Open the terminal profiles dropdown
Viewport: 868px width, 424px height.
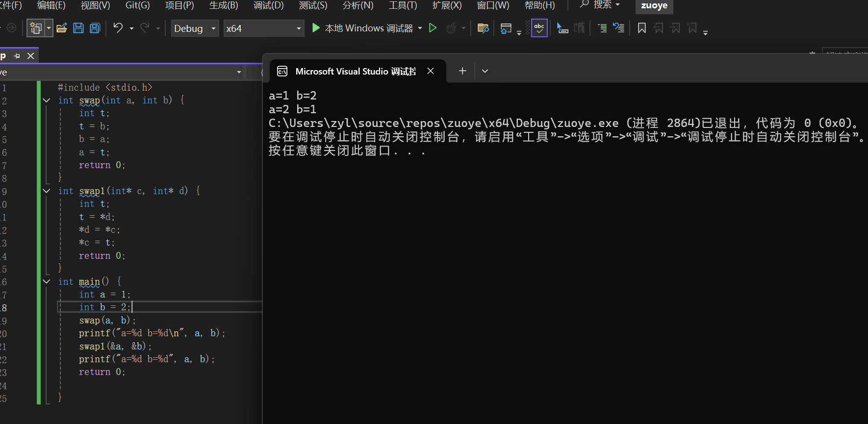coord(485,71)
